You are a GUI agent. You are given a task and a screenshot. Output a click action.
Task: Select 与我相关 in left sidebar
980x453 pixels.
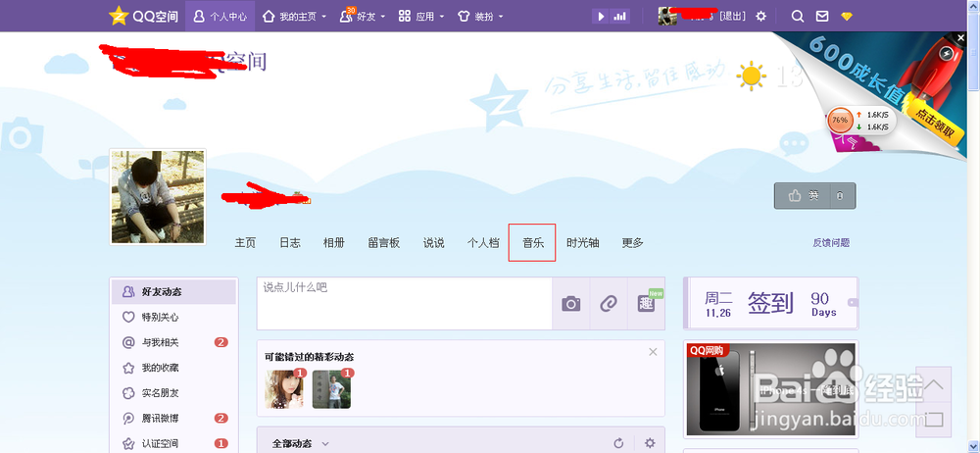(173, 342)
